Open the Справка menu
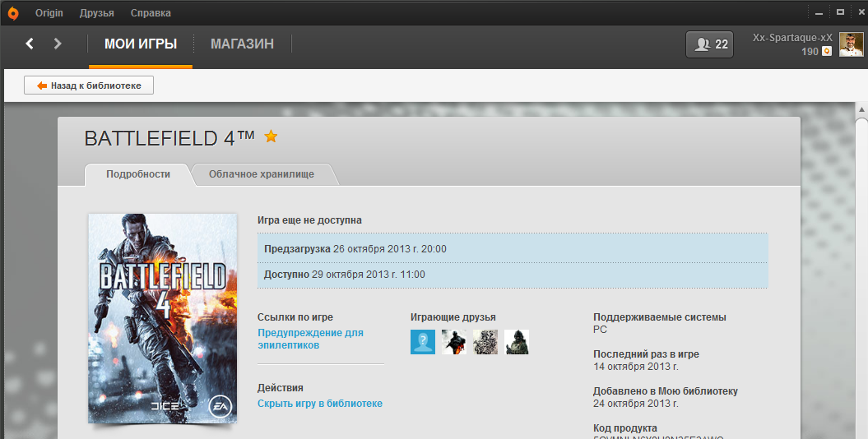Screen dimensions: 868x439 click(151, 12)
